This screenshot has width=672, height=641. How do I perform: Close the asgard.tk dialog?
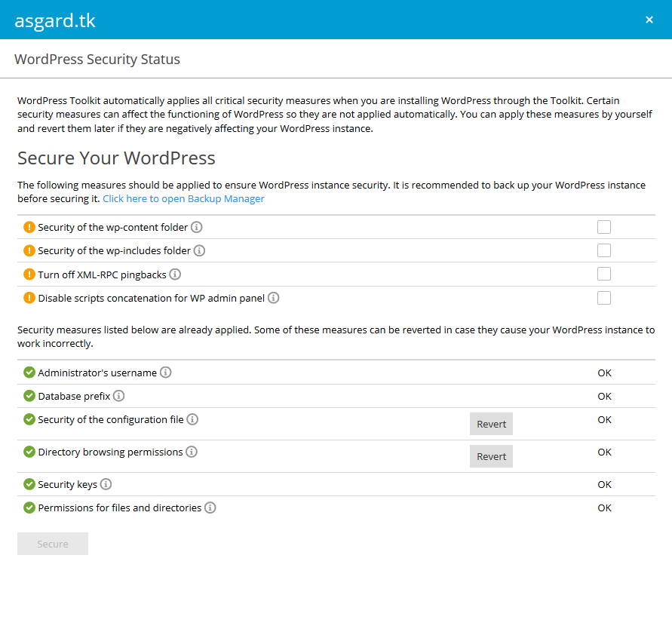(649, 20)
